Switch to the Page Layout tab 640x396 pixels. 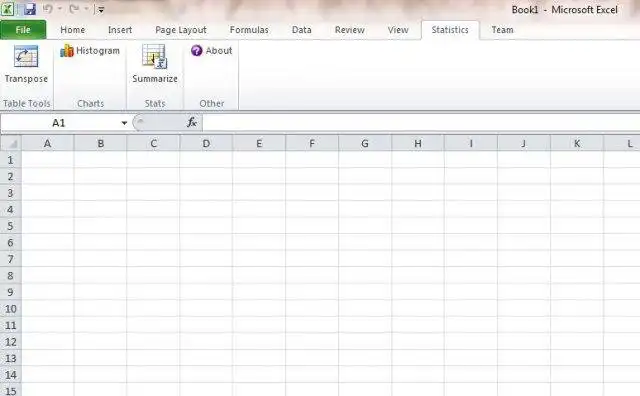click(181, 30)
